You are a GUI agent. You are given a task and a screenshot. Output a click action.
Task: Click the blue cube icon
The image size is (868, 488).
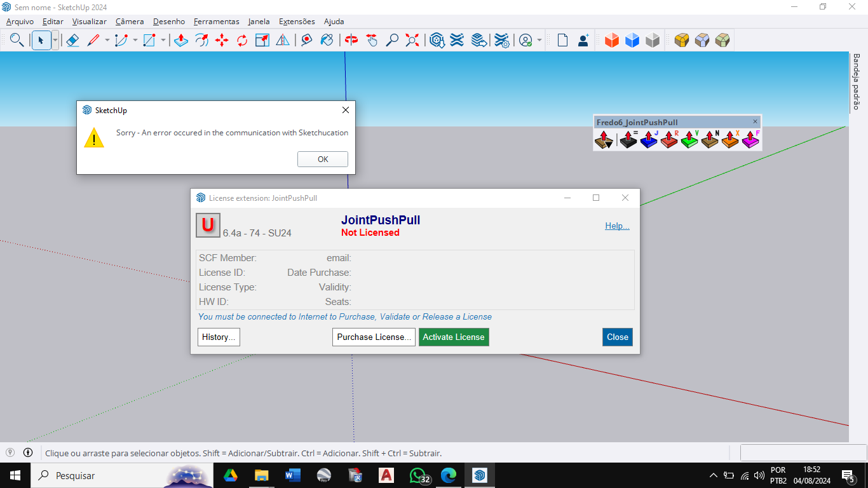tap(632, 40)
